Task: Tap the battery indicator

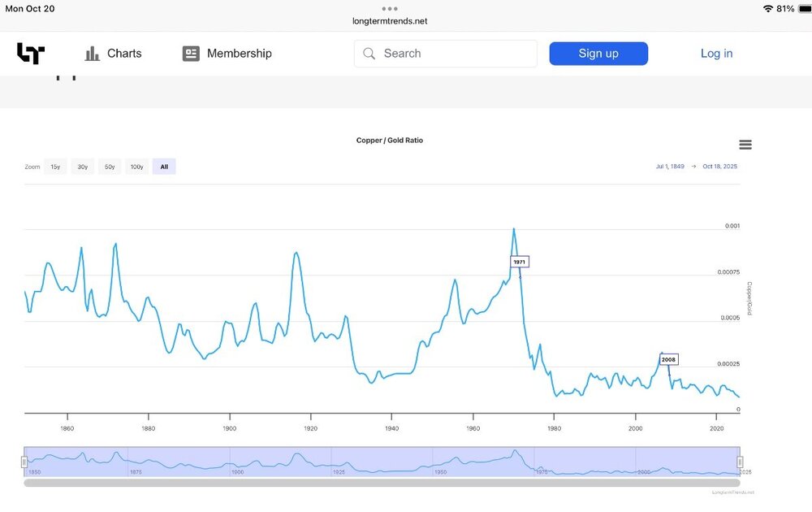Action: [805, 9]
